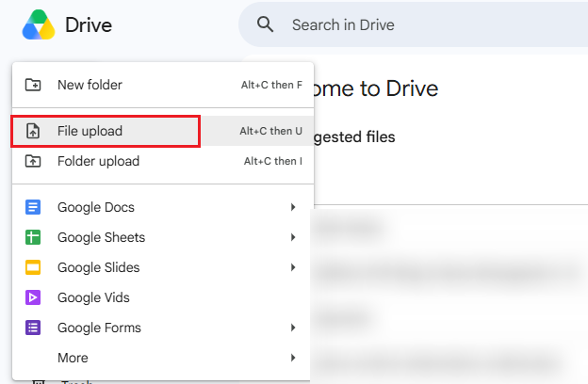The image size is (588, 384).
Task: Click the search magnifier icon
Action: [265, 24]
